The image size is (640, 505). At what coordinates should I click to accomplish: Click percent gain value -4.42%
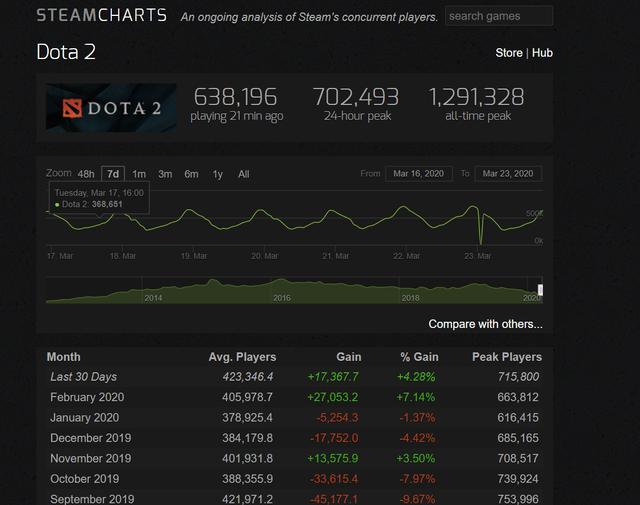tap(417, 438)
